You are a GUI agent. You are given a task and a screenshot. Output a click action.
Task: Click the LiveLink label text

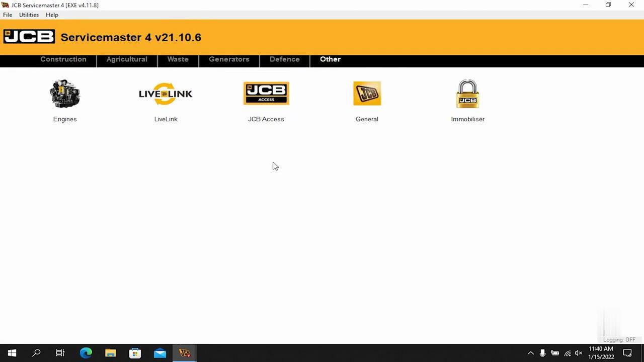tap(166, 119)
